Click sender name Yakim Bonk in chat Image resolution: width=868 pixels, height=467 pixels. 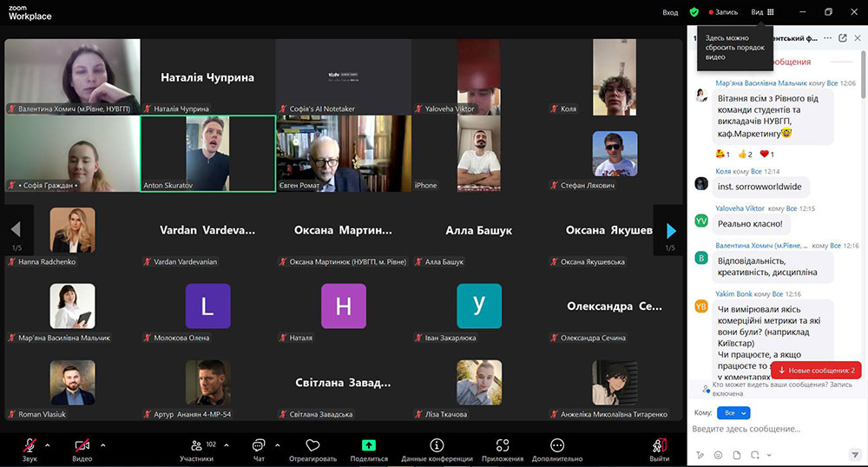(x=733, y=293)
